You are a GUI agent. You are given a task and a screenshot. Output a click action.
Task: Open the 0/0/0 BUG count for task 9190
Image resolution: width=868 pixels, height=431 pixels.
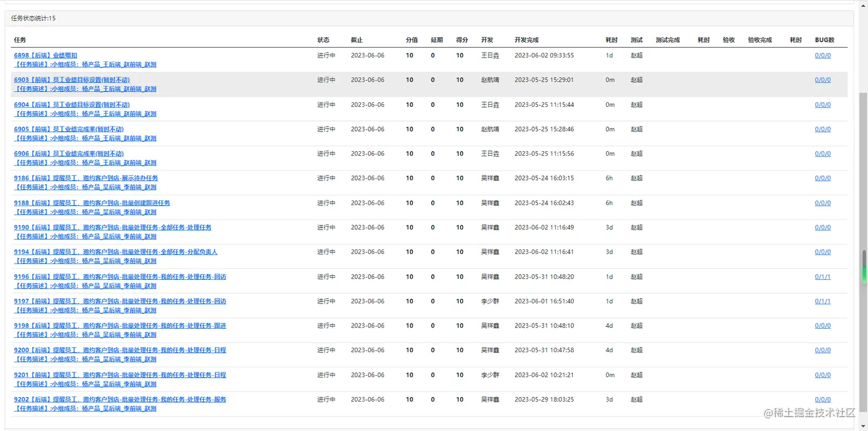(x=823, y=228)
